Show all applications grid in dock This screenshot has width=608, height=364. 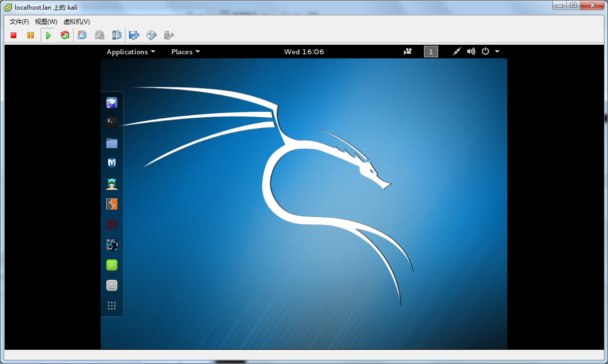[x=112, y=306]
